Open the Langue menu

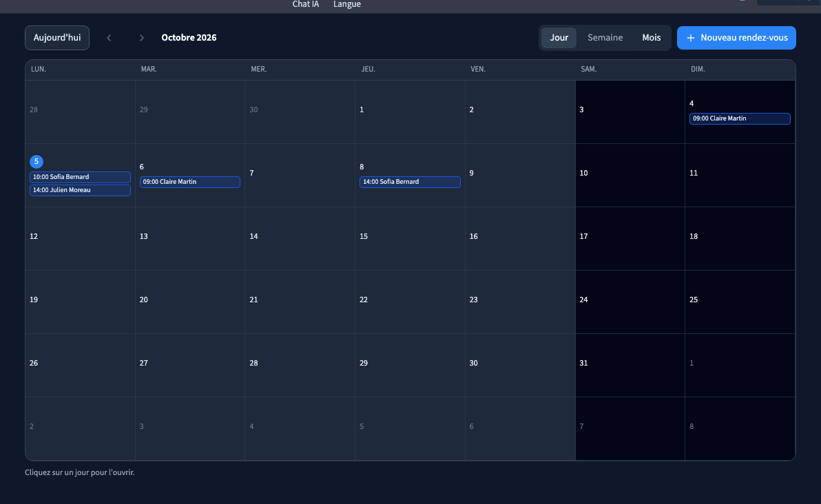point(347,4)
